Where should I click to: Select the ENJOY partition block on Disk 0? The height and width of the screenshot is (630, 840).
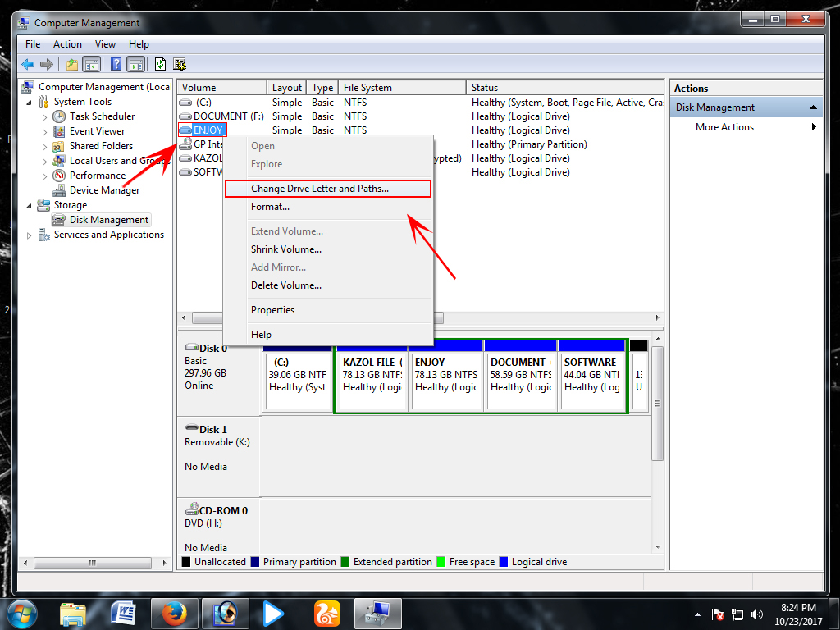(446, 376)
